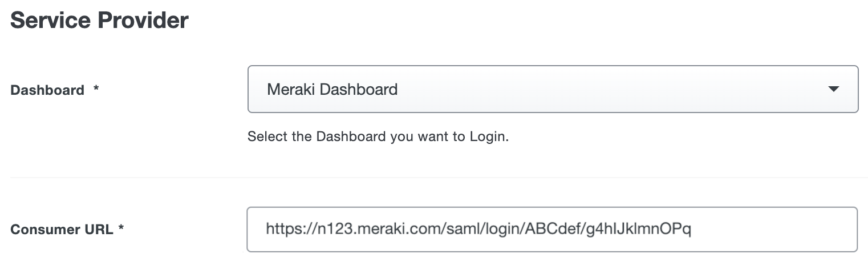868x265 pixels.
Task: Click the 'Select the Dashboard' helper text
Action: click(x=378, y=138)
